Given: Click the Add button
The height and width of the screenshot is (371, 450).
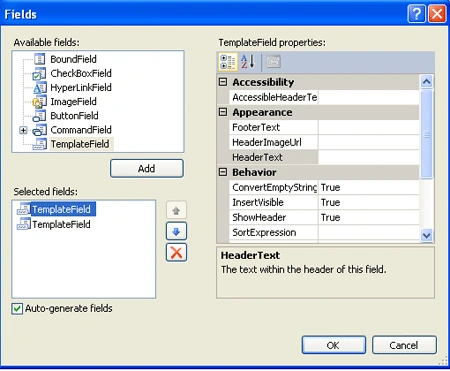Looking at the screenshot, I should [x=147, y=168].
